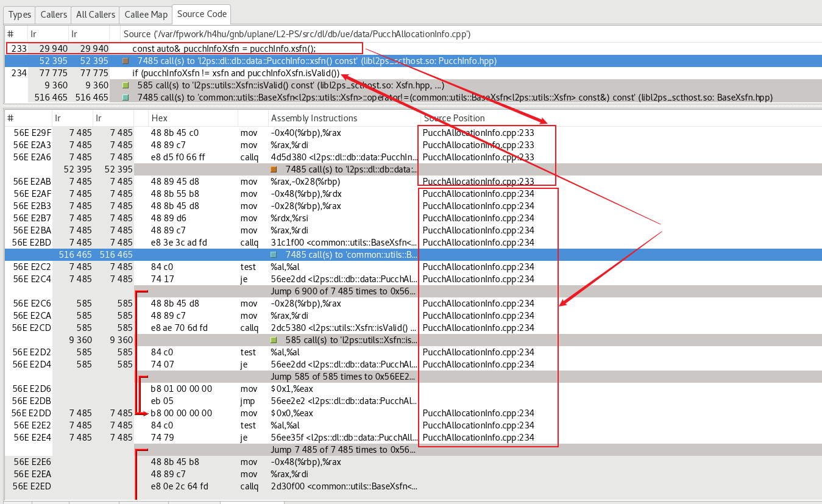Click the orange call icon in the assembly list
This screenshot has width=822, height=504.
click(x=274, y=169)
